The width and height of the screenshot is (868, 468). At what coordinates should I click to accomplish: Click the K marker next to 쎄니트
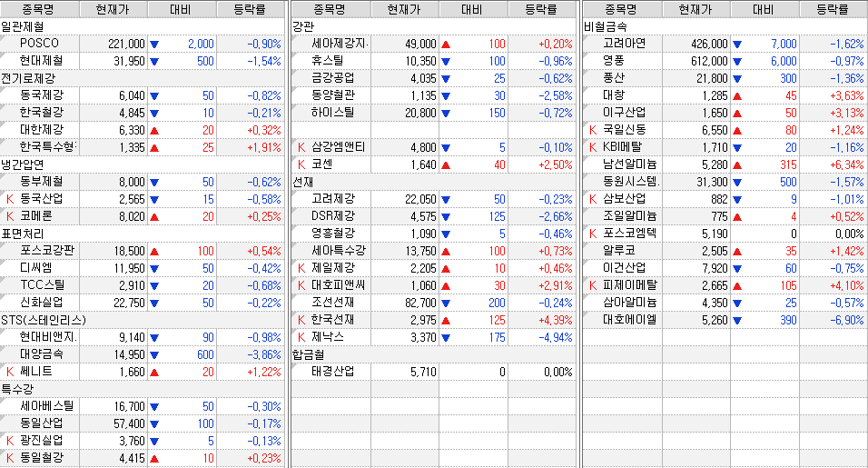pos(10,371)
